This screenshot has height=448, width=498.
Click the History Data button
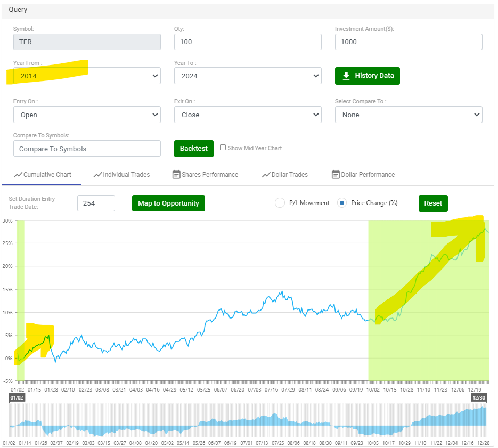[x=368, y=76]
